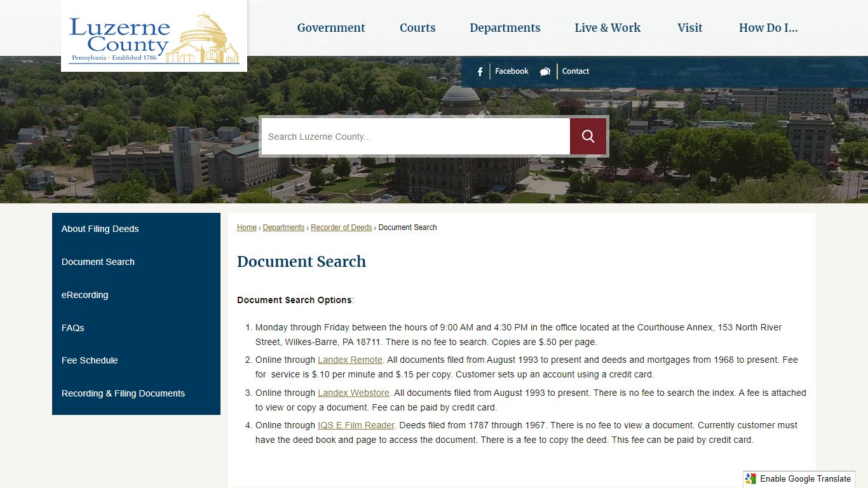Click the Facebook text link
This screenshot has width=868, height=488.
pyautogui.click(x=512, y=71)
